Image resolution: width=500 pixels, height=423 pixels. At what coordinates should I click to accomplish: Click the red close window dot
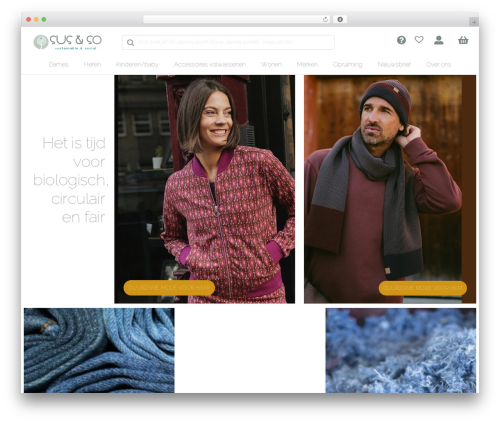click(29, 20)
